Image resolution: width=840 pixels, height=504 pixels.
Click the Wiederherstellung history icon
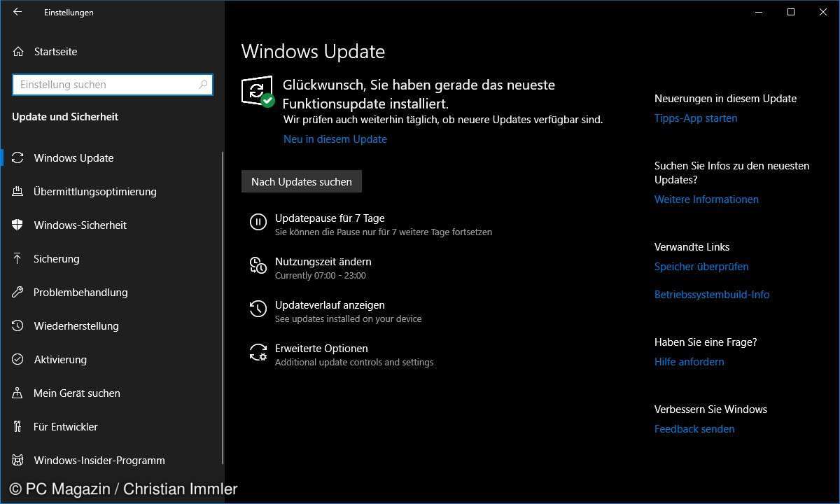[18, 326]
